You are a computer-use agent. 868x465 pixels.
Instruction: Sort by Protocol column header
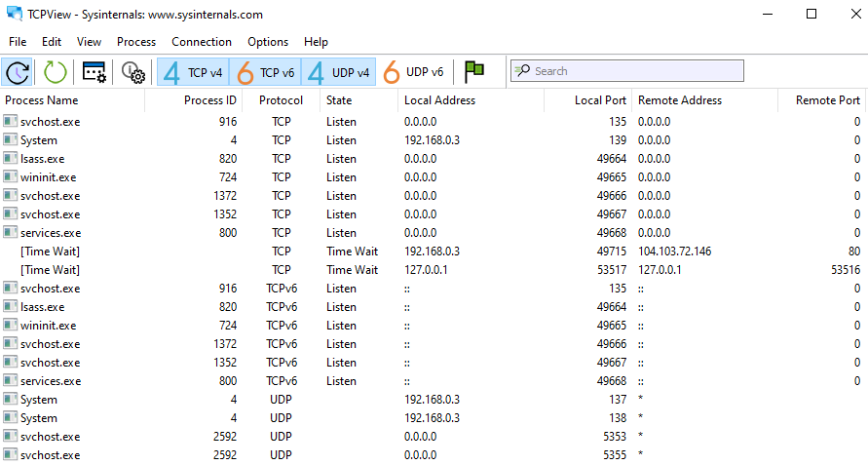pyautogui.click(x=281, y=100)
